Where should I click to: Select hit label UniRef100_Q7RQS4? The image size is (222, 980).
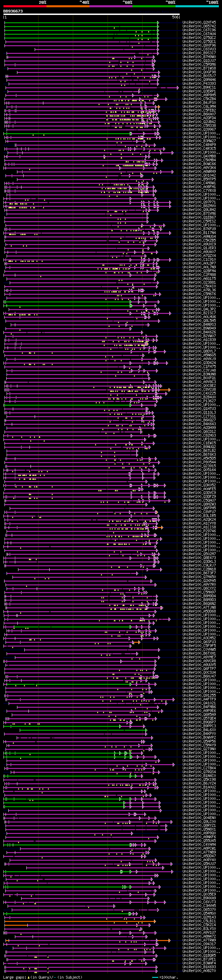click(199, 772)
